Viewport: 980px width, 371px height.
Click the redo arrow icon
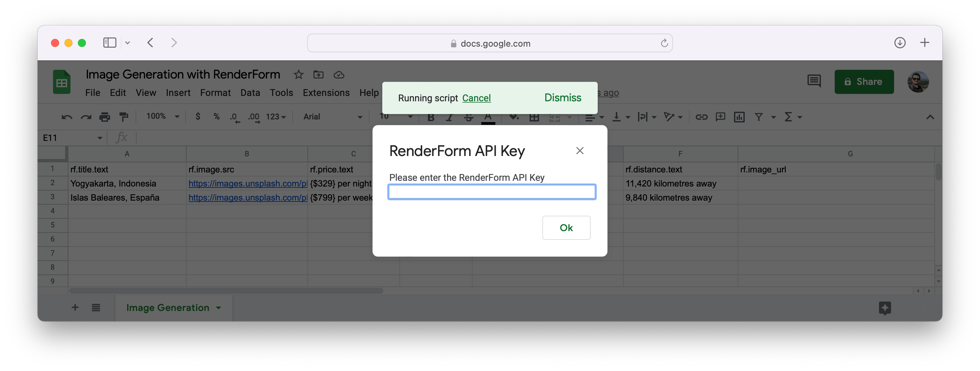[x=86, y=117]
